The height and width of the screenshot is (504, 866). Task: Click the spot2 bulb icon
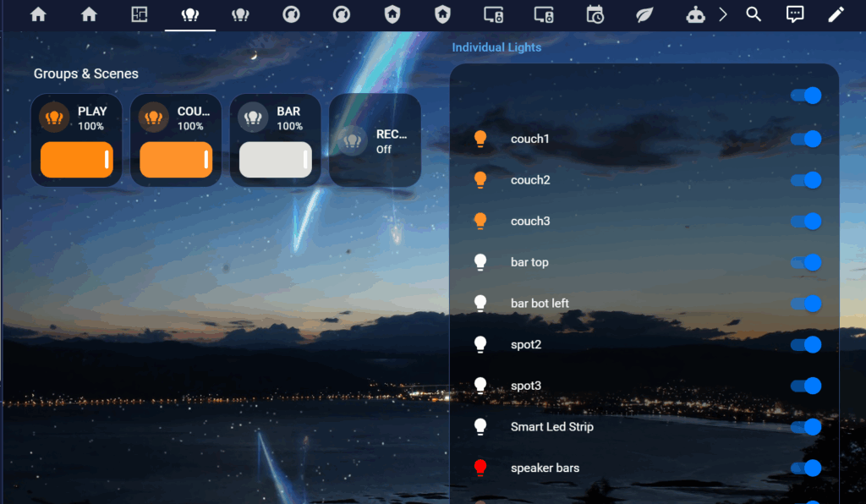pyautogui.click(x=480, y=344)
